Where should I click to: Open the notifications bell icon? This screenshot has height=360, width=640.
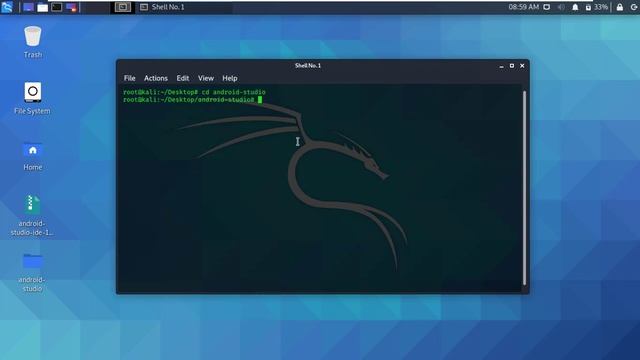pos(575,7)
